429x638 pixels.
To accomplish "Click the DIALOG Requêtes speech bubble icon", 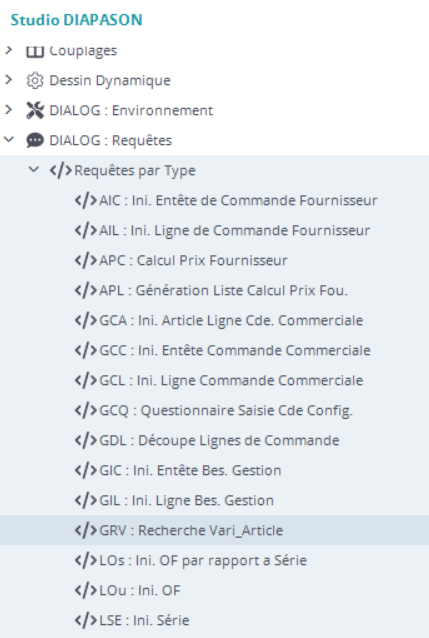I will point(35,140).
